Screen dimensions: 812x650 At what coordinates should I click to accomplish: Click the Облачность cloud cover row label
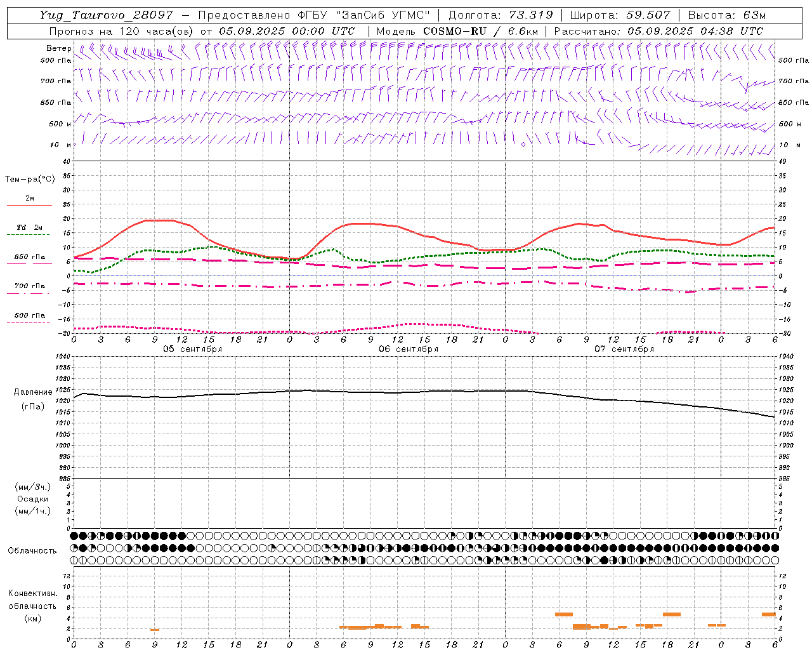pyautogui.click(x=32, y=551)
